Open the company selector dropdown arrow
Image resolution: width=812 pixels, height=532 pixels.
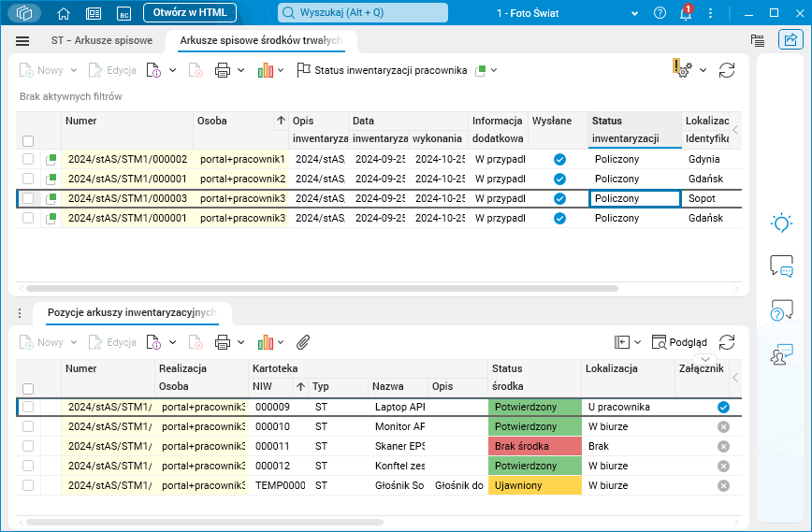[635, 13]
